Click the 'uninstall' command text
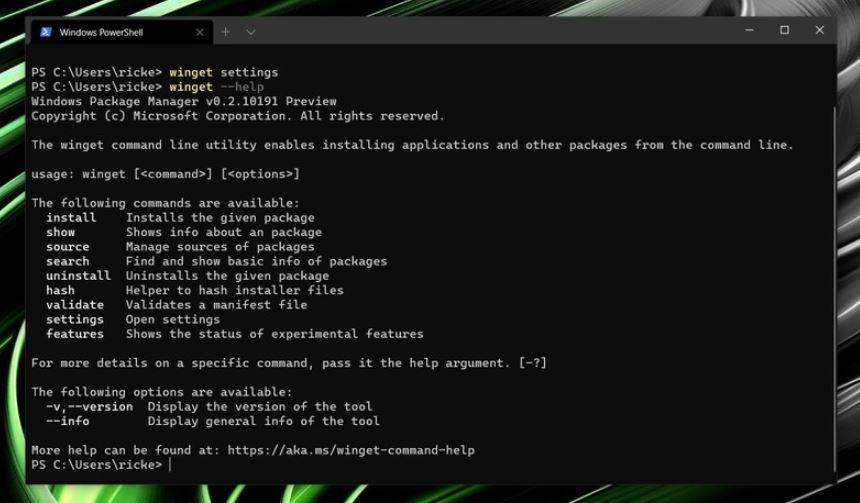 (x=78, y=276)
